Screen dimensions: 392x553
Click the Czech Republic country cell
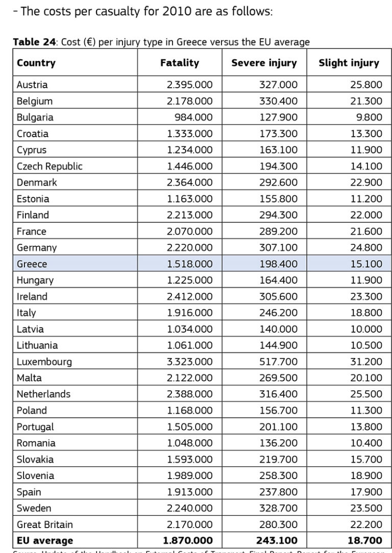50,166
